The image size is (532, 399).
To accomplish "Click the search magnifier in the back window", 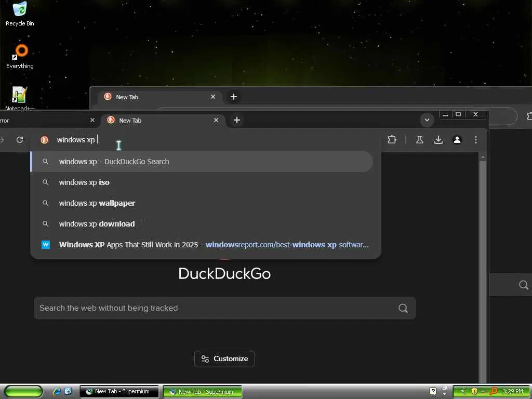I will [524, 285].
